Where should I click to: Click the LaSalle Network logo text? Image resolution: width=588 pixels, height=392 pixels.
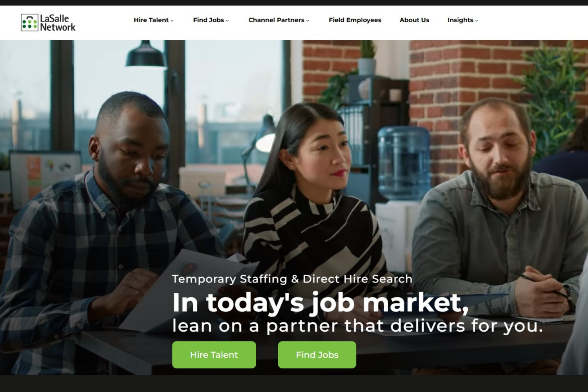click(58, 23)
